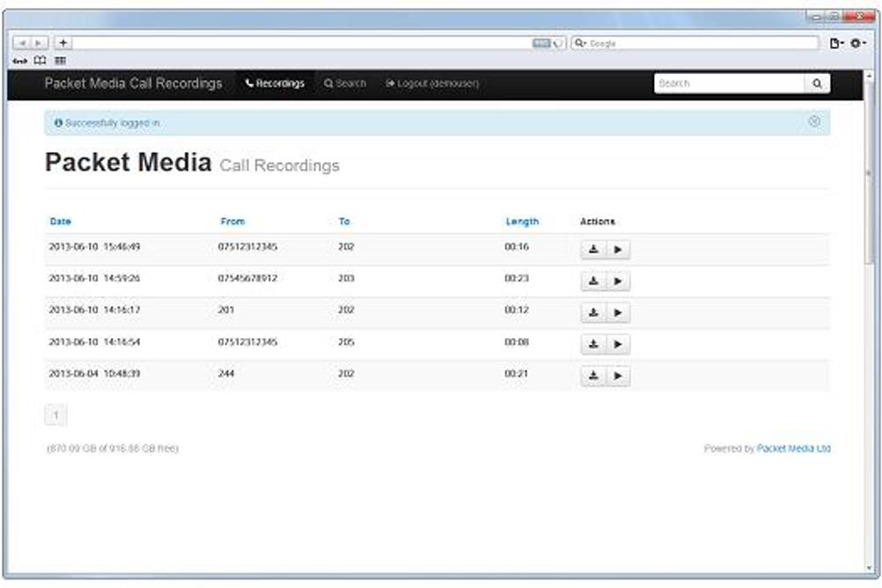Screen dimensions: 882x588
Task: Show the top sites grid icon
Action: point(60,60)
